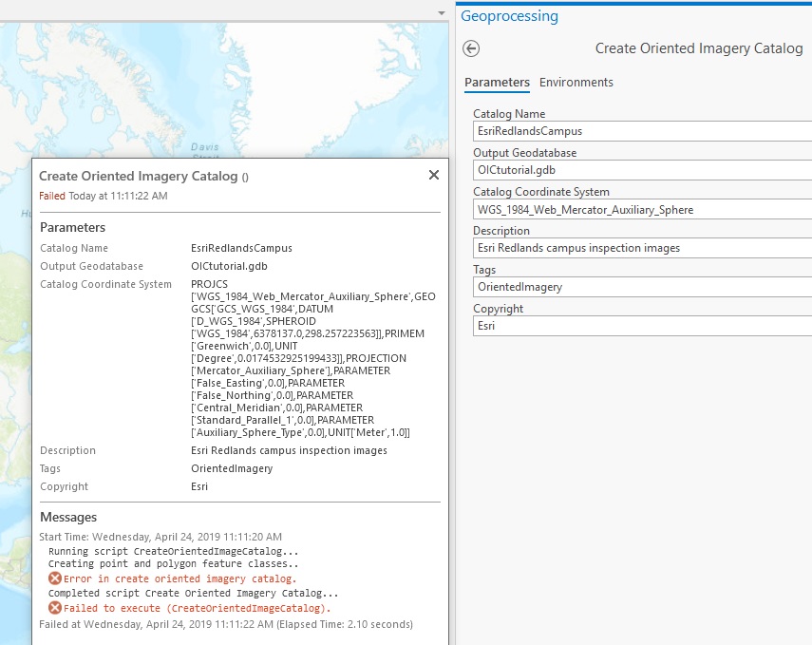Select the Parameters tab
The width and height of the screenshot is (812, 645).
(x=497, y=83)
